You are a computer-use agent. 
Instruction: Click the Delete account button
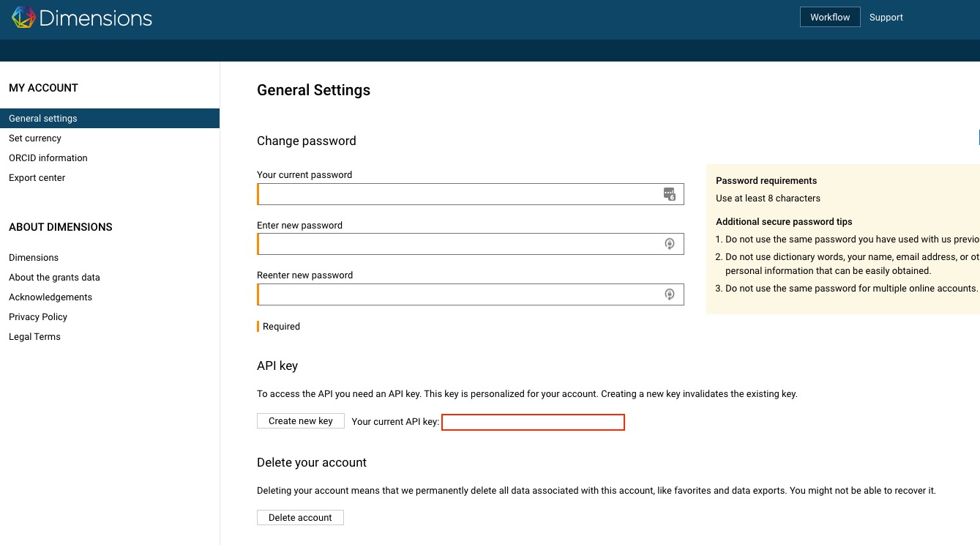tap(300, 518)
